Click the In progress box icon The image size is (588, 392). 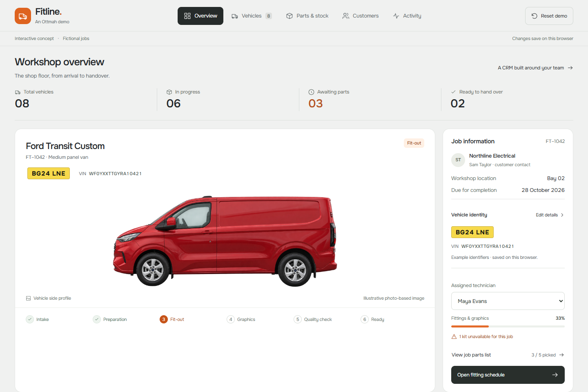tap(169, 92)
